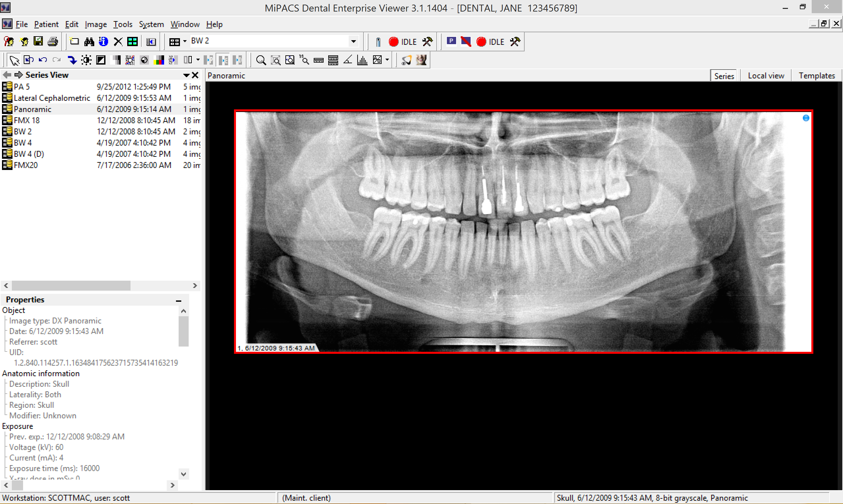Click the brightness/contrast sun icon
Screen dimensions: 843x504
click(x=86, y=60)
